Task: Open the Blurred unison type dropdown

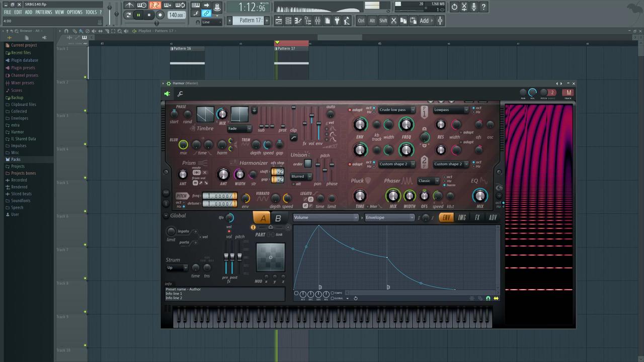Action: coord(301,176)
